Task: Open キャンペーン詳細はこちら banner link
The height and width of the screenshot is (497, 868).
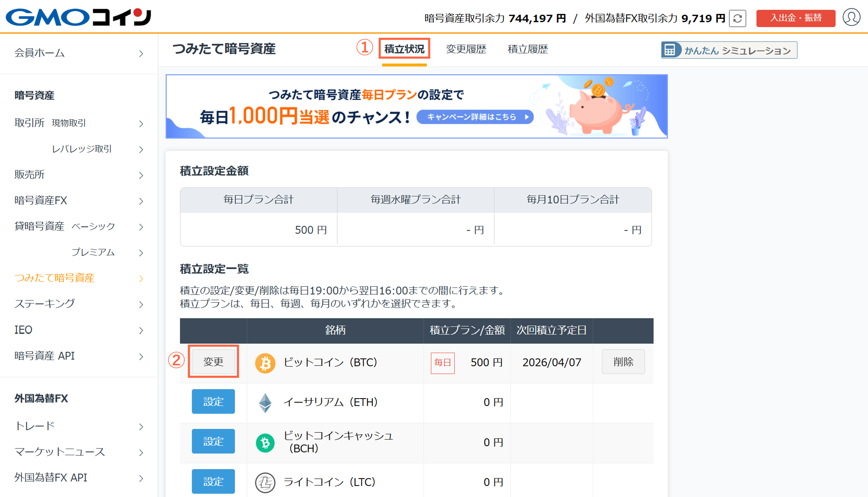Action: point(475,117)
